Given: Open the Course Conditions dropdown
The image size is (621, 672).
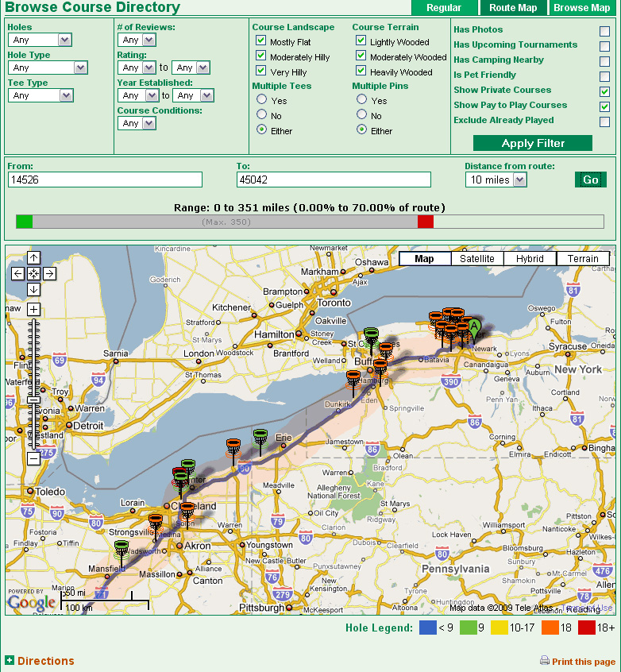Looking at the screenshot, I should pos(148,123).
